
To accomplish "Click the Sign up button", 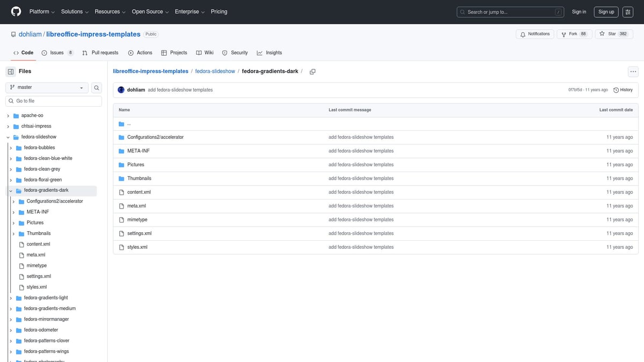I will (606, 12).
